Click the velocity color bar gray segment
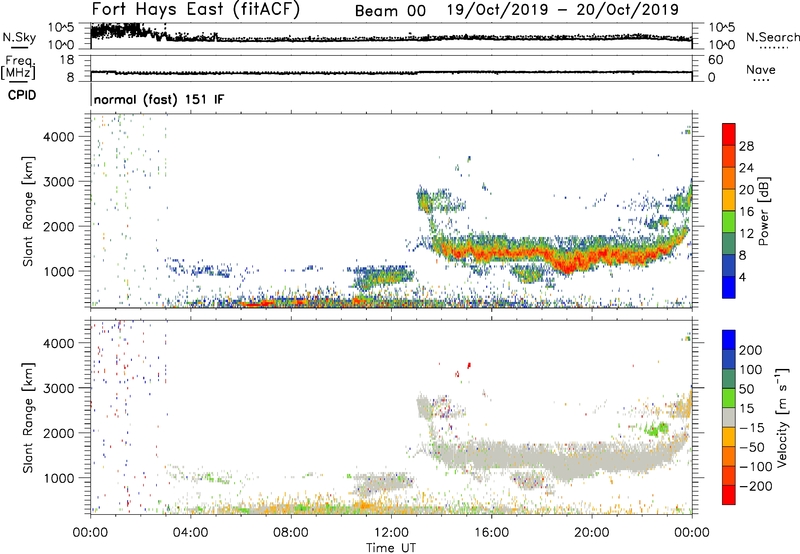This screenshot has width=800, height=554. (729, 417)
